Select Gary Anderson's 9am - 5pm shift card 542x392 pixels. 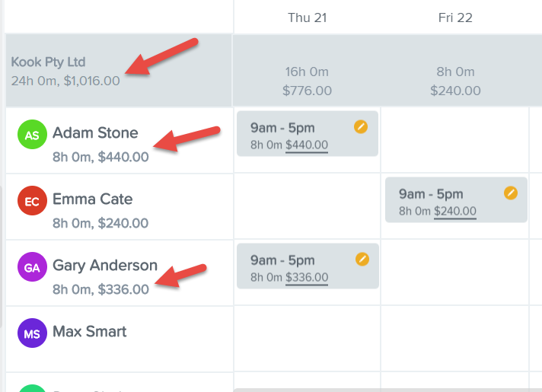click(308, 266)
